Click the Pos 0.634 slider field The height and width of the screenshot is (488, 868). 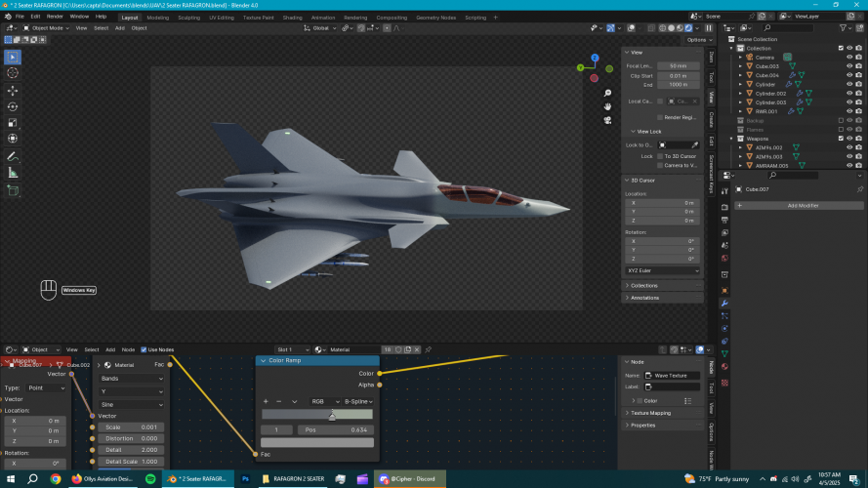tap(336, 429)
